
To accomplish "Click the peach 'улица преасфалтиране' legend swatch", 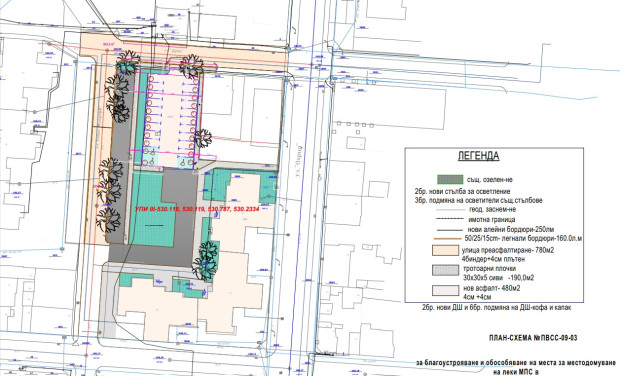I will pos(445,250).
